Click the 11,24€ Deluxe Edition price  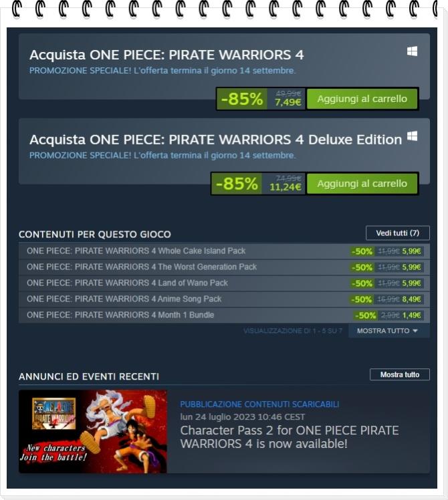(286, 187)
